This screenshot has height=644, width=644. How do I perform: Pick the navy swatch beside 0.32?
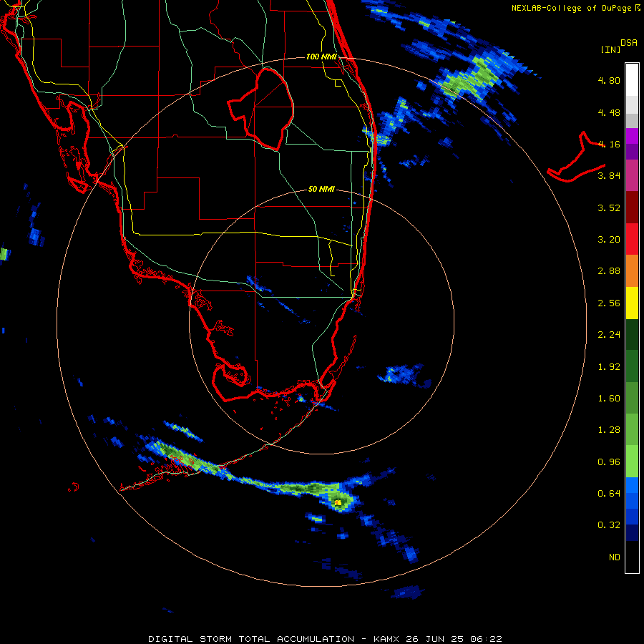pyautogui.click(x=632, y=532)
